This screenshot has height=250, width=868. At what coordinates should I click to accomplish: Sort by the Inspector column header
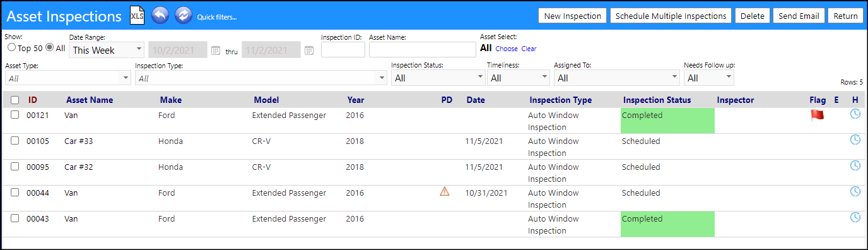pyautogui.click(x=736, y=100)
